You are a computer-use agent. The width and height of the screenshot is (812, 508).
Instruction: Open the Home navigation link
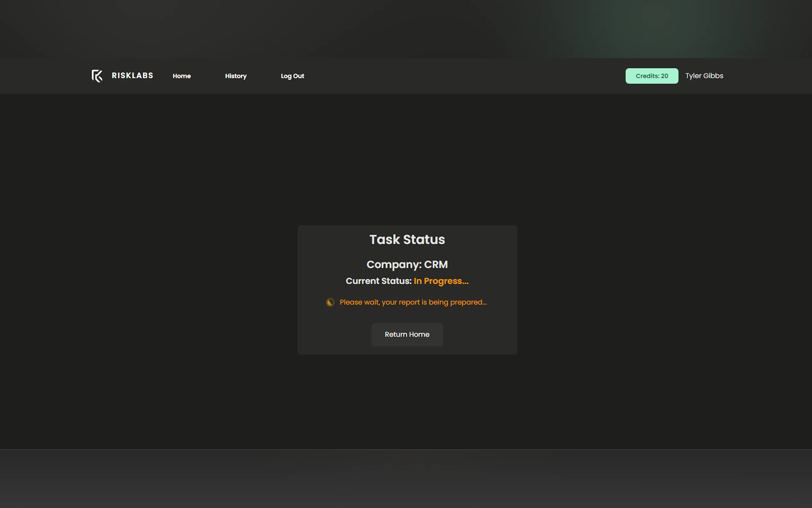pyautogui.click(x=182, y=76)
